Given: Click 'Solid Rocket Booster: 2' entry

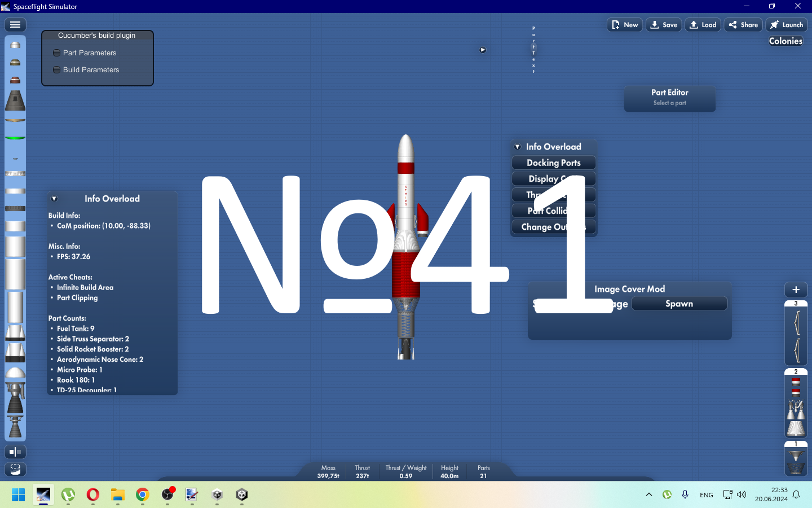Looking at the screenshot, I should (93, 349).
